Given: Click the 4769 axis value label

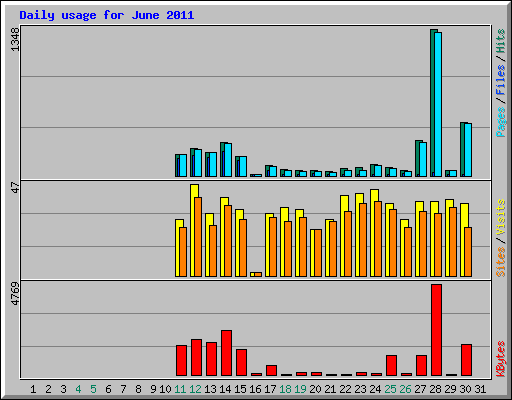Looking at the screenshot, I should (15, 294).
